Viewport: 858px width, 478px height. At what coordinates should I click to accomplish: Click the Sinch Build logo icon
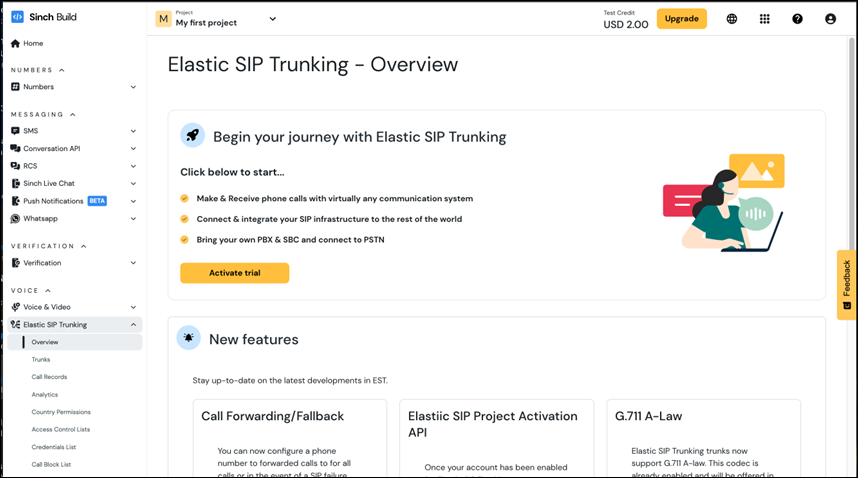pyautogui.click(x=17, y=17)
